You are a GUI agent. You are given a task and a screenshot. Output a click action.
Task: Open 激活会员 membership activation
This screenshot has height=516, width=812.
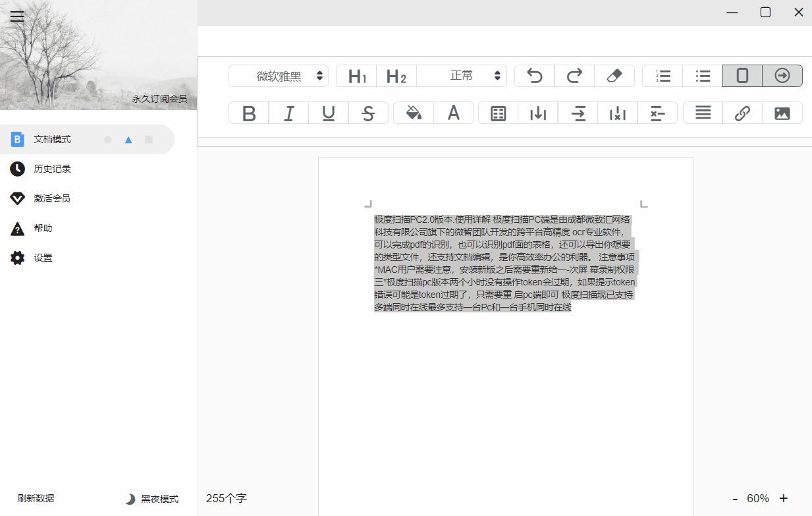[x=50, y=198]
